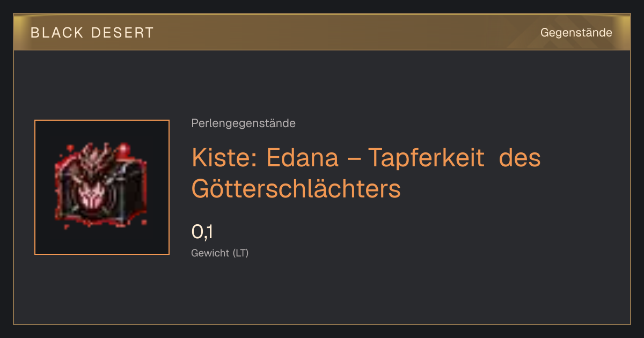Open the BLACK DESERT logo text
Viewport: 644px width, 338px height.
coord(92,33)
